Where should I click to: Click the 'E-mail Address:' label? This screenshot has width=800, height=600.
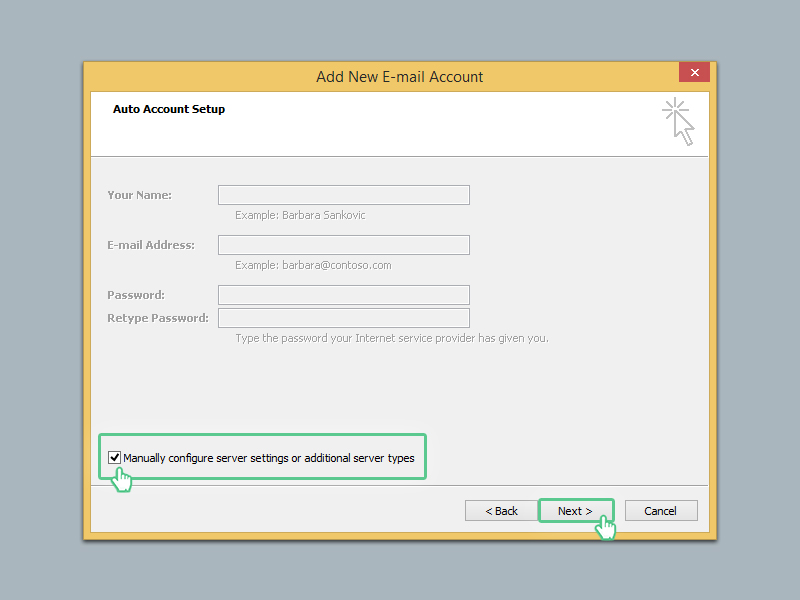click(x=151, y=245)
